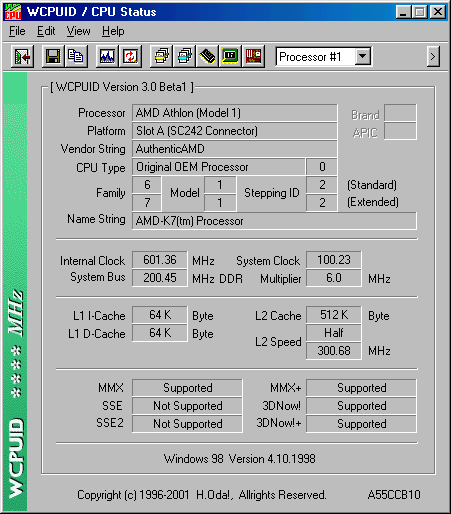Close the WCPUID window
The image size is (451, 514).
[x=438, y=12]
